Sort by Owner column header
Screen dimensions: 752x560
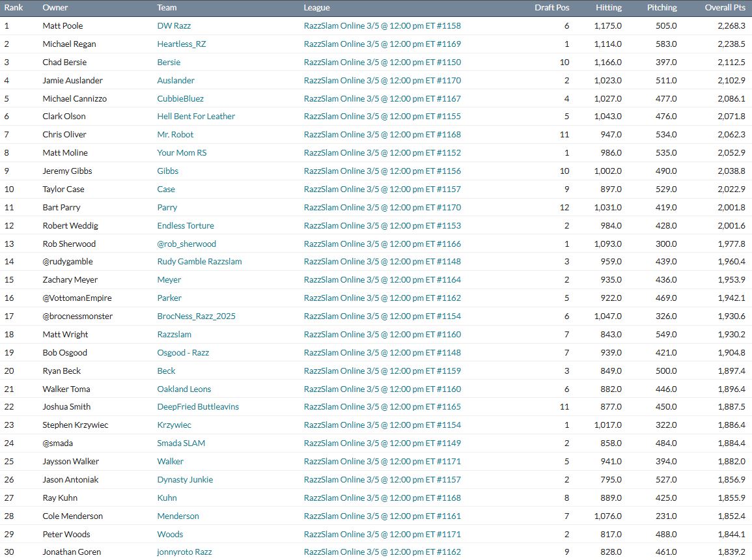point(55,8)
